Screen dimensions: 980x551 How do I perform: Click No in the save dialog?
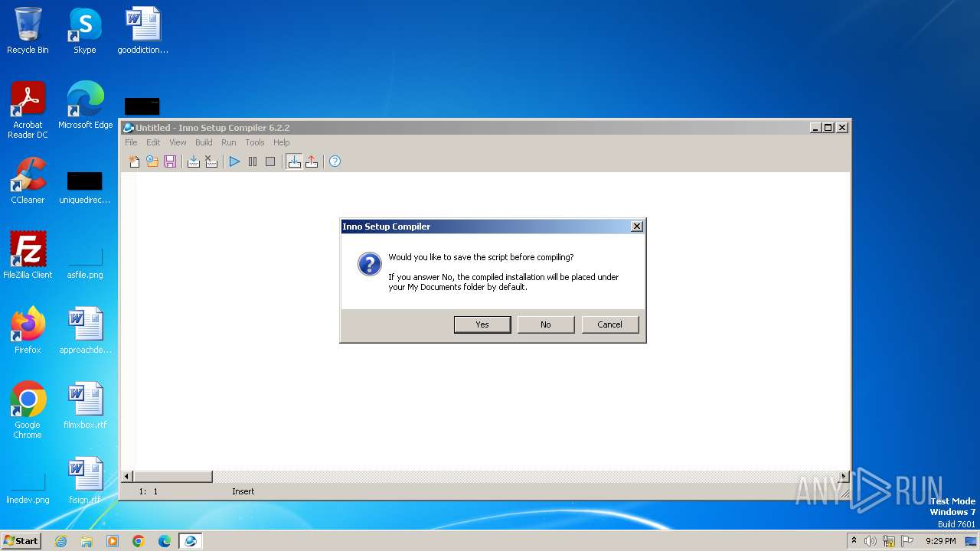[x=546, y=324]
